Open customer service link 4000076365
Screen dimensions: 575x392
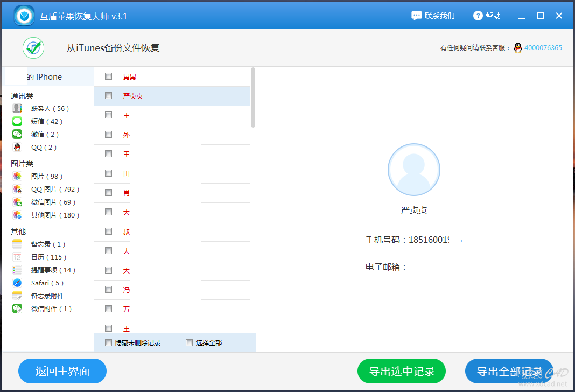(x=543, y=48)
